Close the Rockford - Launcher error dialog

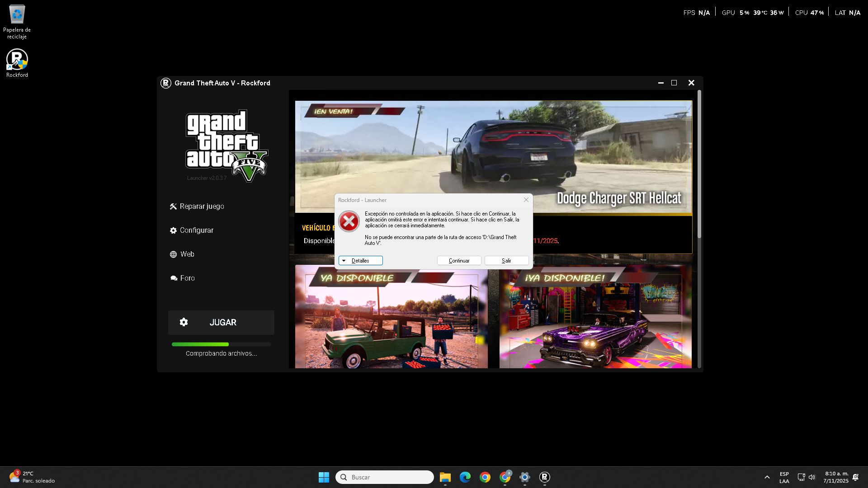[x=526, y=200]
